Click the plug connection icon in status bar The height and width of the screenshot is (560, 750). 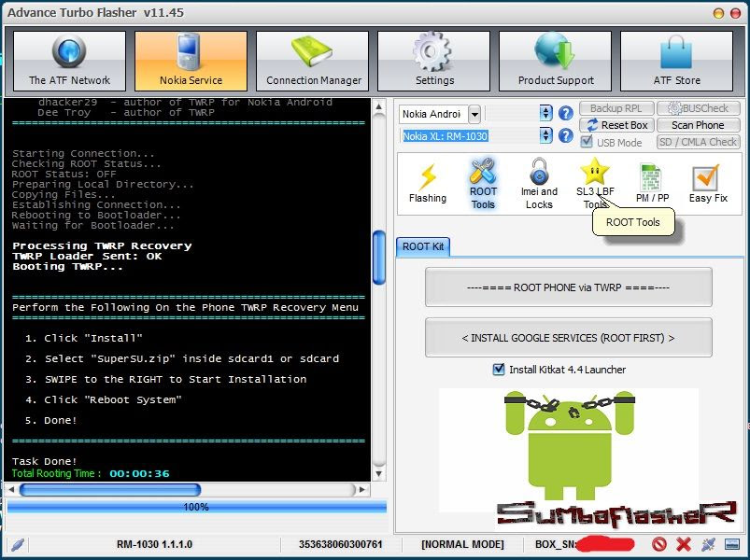[708, 544]
